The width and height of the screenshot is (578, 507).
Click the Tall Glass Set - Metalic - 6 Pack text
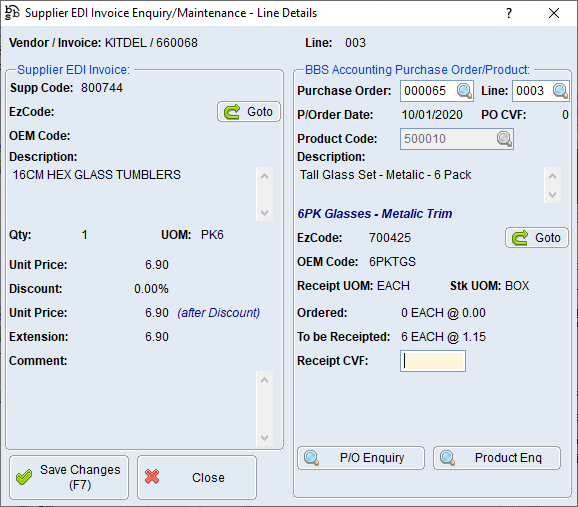pyautogui.click(x=385, y=175)
